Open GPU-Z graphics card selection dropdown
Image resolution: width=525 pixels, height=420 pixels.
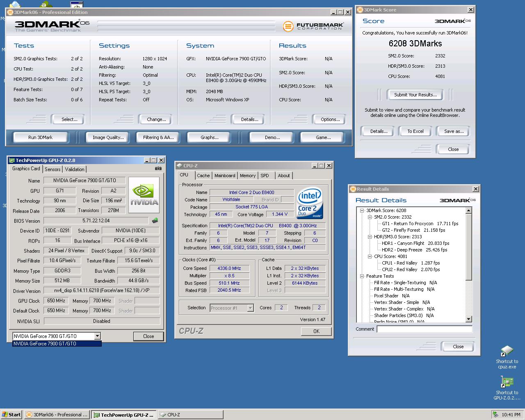[97, 336]
